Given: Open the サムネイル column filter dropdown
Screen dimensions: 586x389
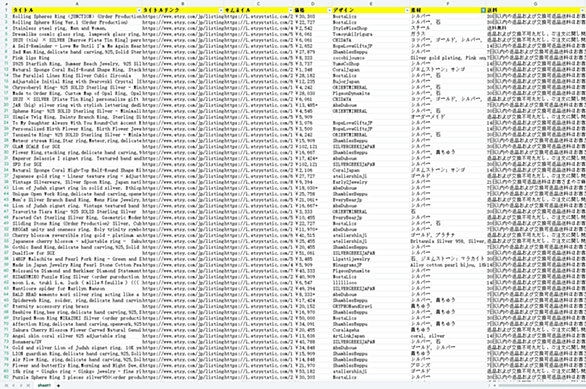Looking at the screenshot, I should tap(291, 10).
